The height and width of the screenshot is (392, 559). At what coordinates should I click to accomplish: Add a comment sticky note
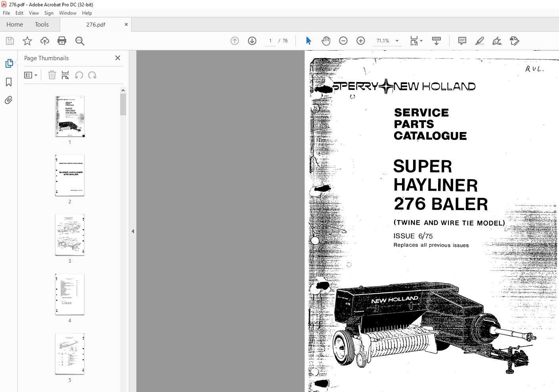pyautogui.click(x=462, y=41)
